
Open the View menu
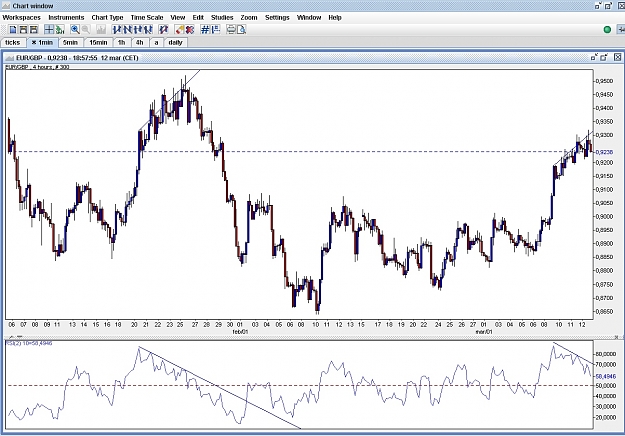click(177, 18)
